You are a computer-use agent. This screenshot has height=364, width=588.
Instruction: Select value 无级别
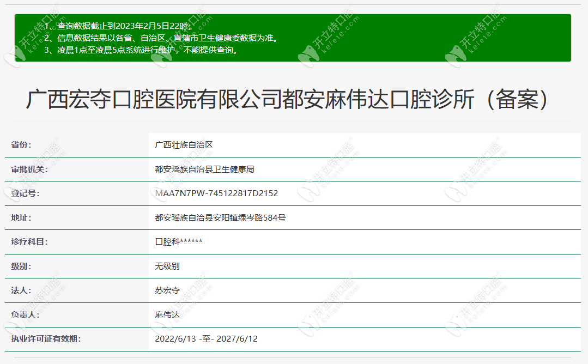(167, 266)
